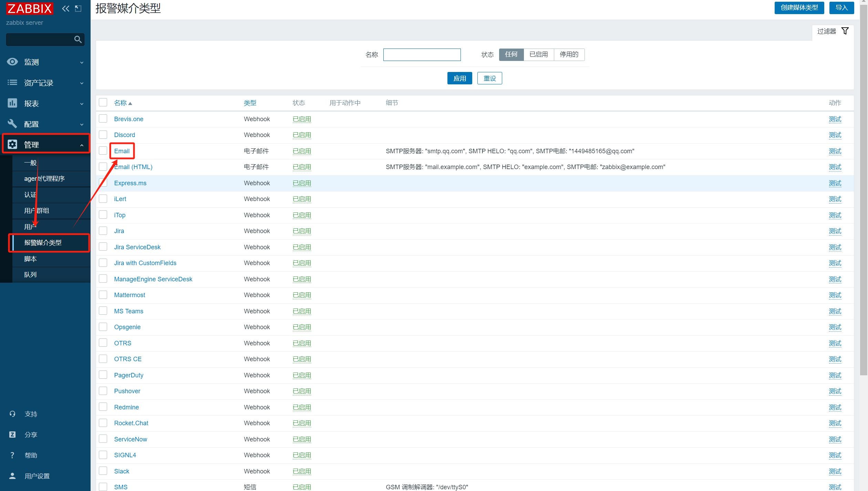Click the Help question mark icon
Image resolution: width=868 pixels, height=491 pixels.
[x=12, y=455]
